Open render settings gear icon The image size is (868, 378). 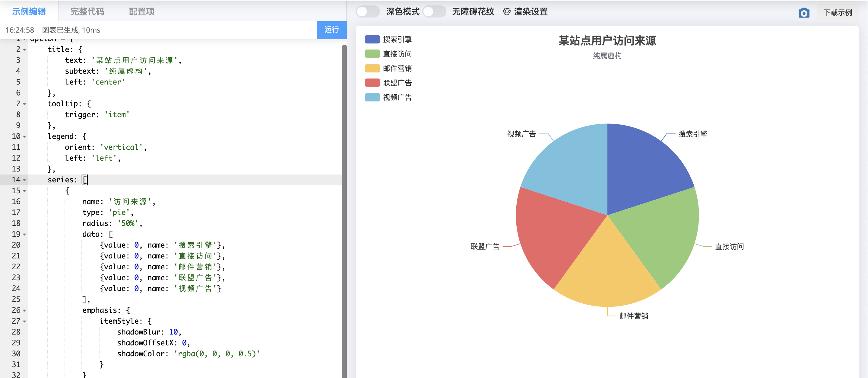point(506,11)
